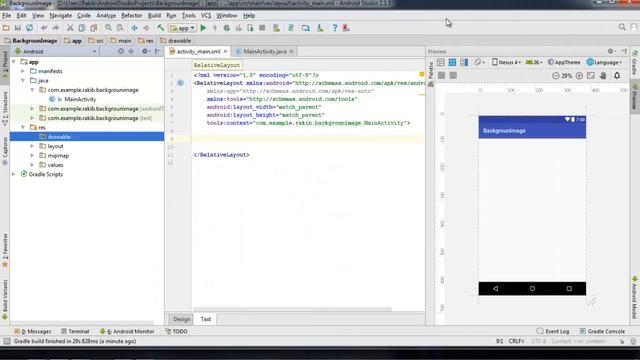The image size is (640, 360).
Task: Open the Language dropdown in preview
Action: tap(604, 62)
